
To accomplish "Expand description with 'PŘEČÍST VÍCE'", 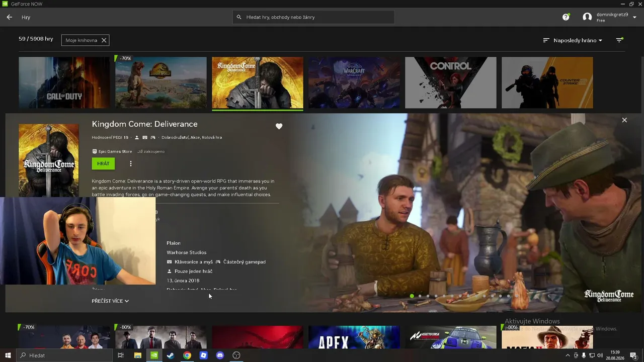I will pyautogui.click(x=110, y=301).
